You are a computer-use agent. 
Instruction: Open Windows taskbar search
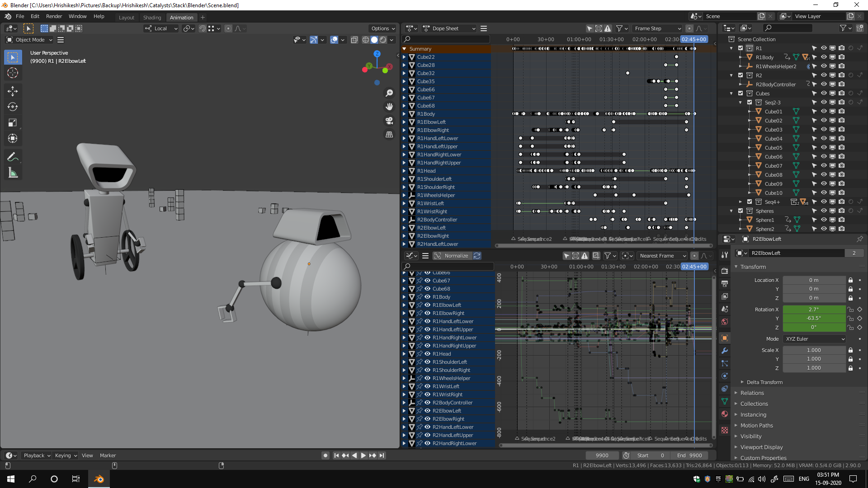[33, 479]
